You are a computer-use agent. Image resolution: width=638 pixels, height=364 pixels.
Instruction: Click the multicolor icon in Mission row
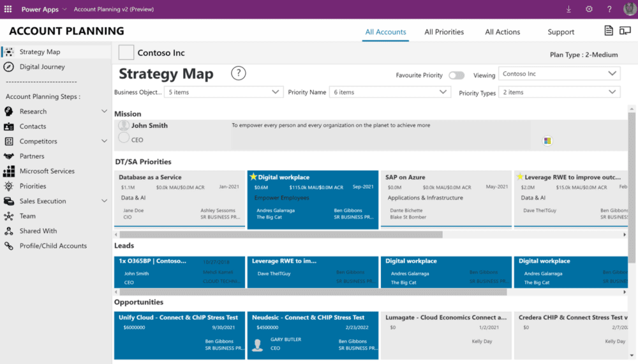point(547,141)
